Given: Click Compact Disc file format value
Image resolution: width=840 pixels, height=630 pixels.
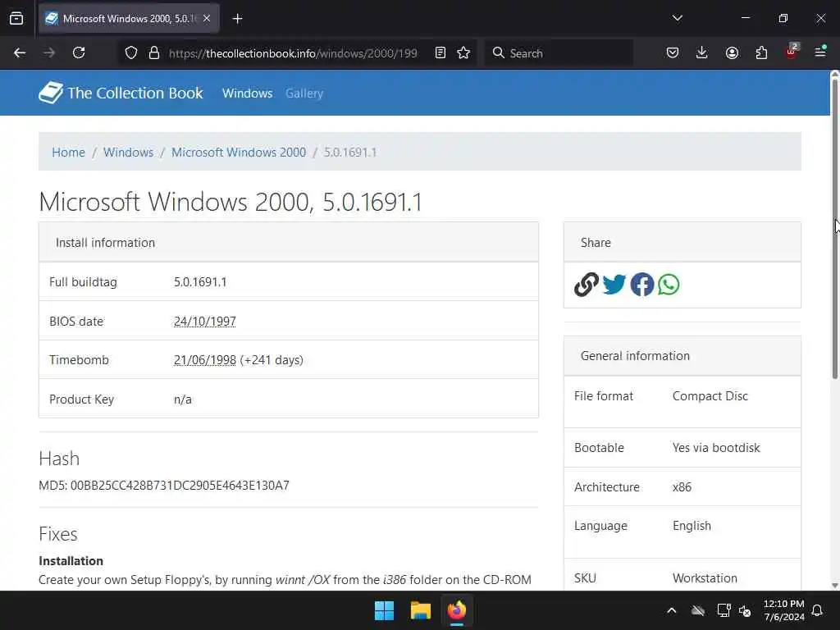Looking at the screenshot, I should coord(710,396).
